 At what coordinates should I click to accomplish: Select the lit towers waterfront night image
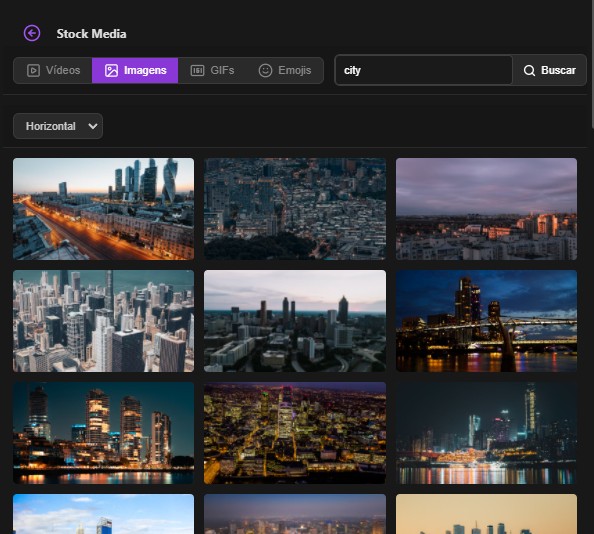pos(103,433)
